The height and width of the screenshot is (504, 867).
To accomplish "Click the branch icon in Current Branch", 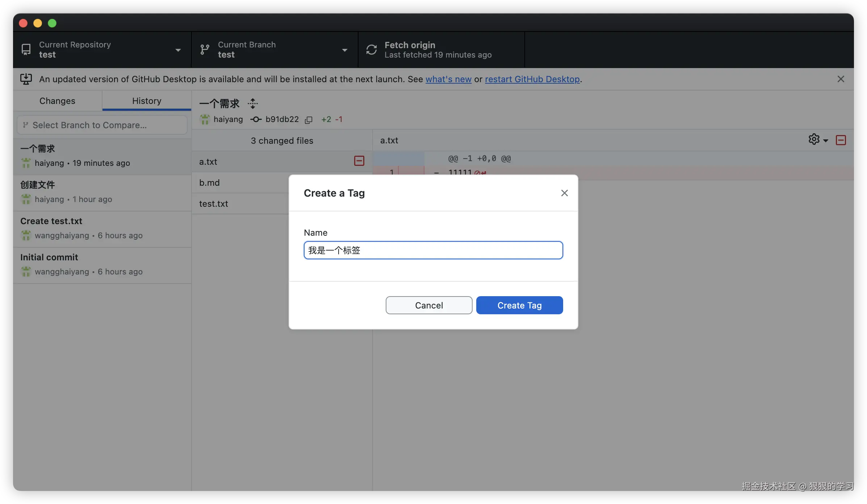I will (205, 50).
